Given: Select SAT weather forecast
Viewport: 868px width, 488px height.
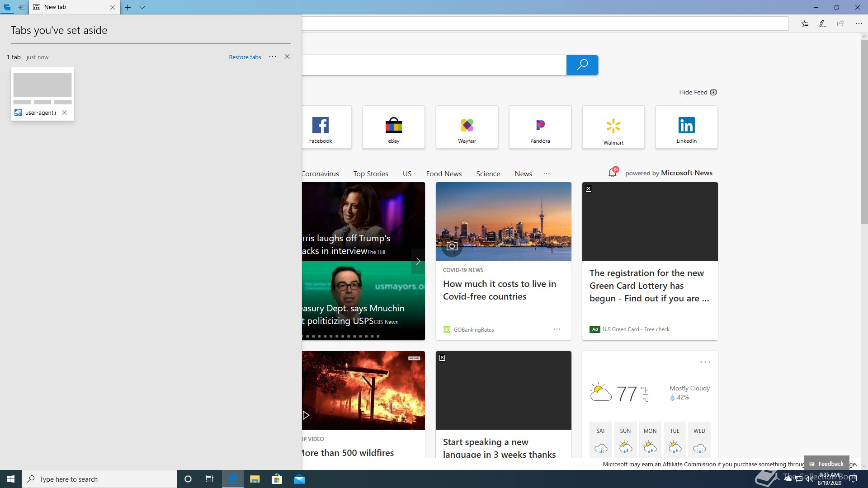Looking at the screenshot, I should coord(601,439).
